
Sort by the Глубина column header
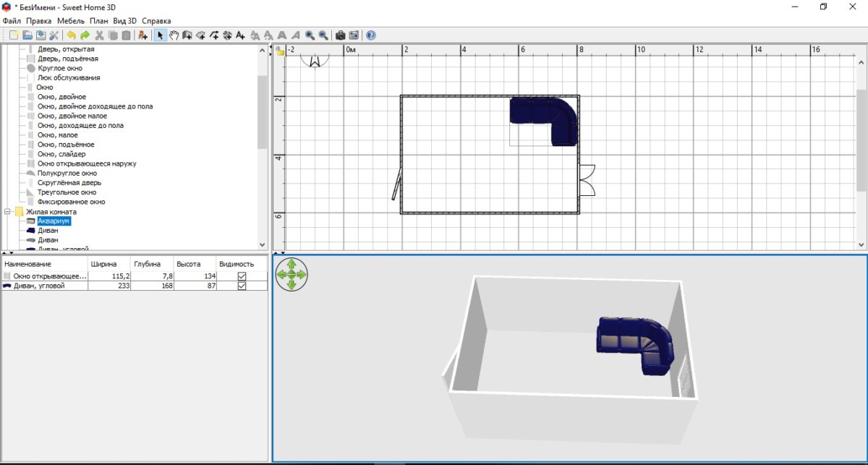tap(153, 264)
